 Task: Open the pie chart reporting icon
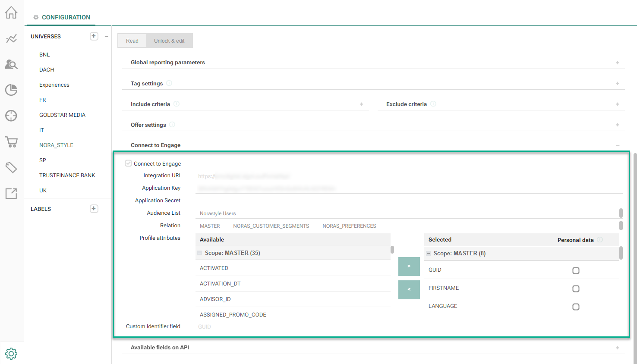pyautogui.click(x=11, y=90)
